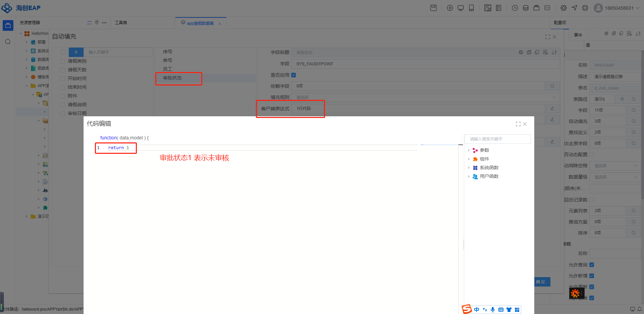Click the desktop monitor preview icon
The image size is (644, 314).
(461, 8)
